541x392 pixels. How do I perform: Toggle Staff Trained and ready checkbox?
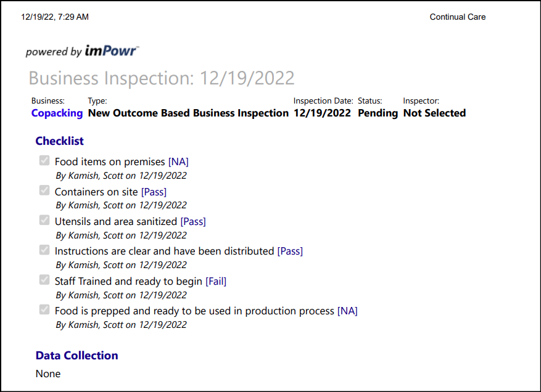pyautogui.click(x=44, y=280)
